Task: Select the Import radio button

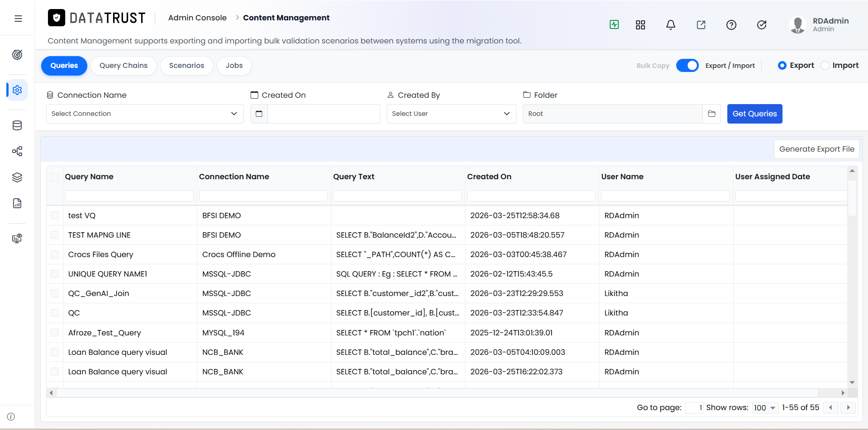Action: (x=825, y=66)
